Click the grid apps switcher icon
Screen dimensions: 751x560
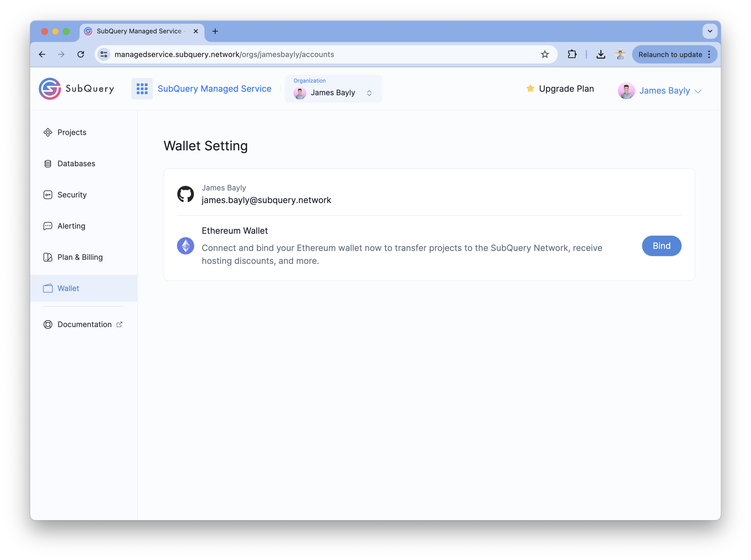142,88
